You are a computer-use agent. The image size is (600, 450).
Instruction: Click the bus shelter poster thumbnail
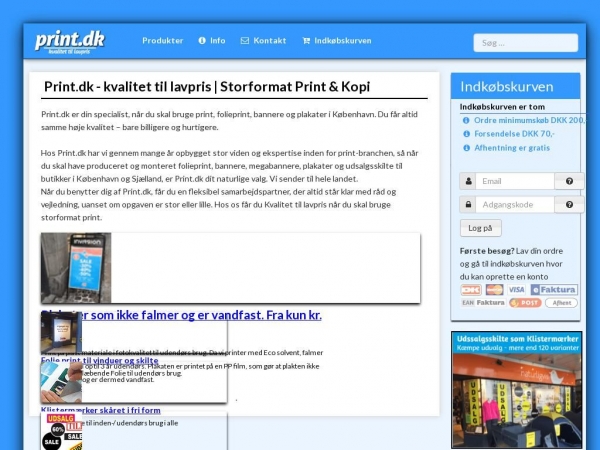61,333
